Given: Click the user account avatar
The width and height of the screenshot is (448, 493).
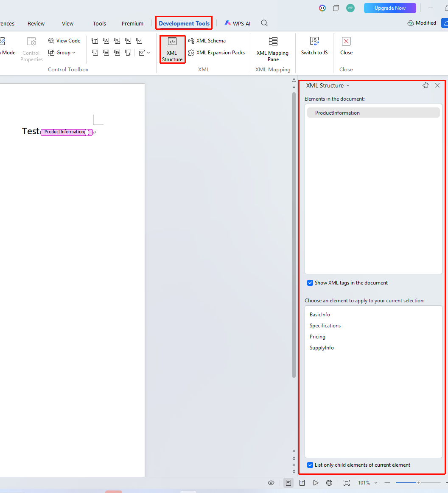Looking at the screenshot, I should (x=350, y=8).
